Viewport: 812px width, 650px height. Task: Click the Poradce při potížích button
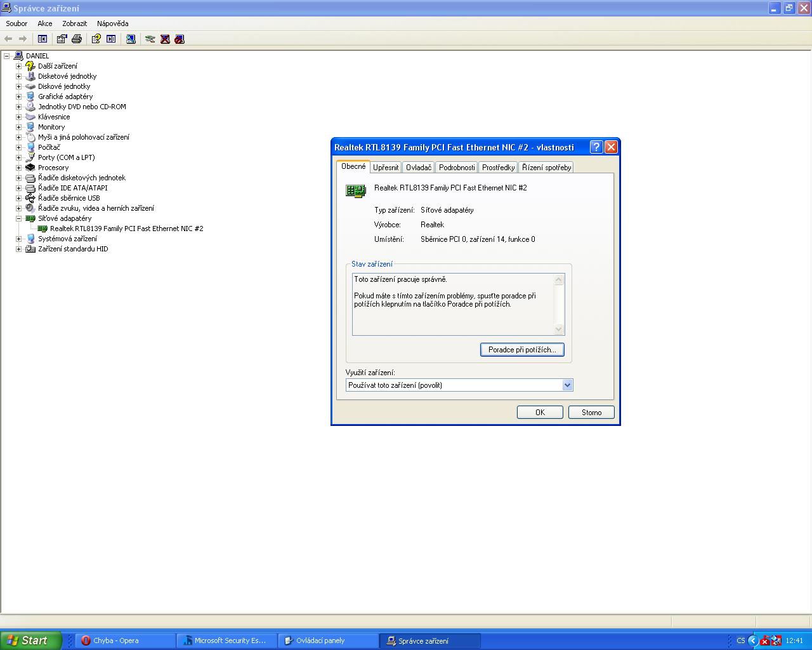(522, 350)
